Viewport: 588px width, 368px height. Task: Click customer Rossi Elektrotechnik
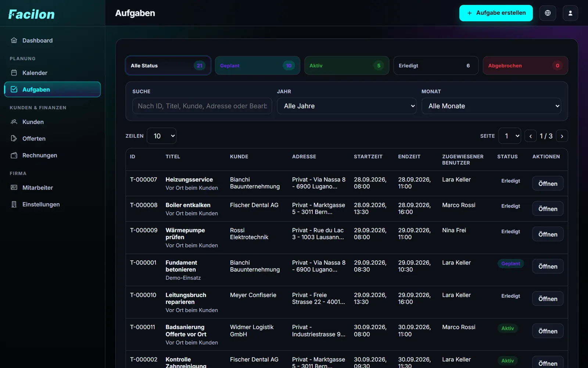(249, 234)
